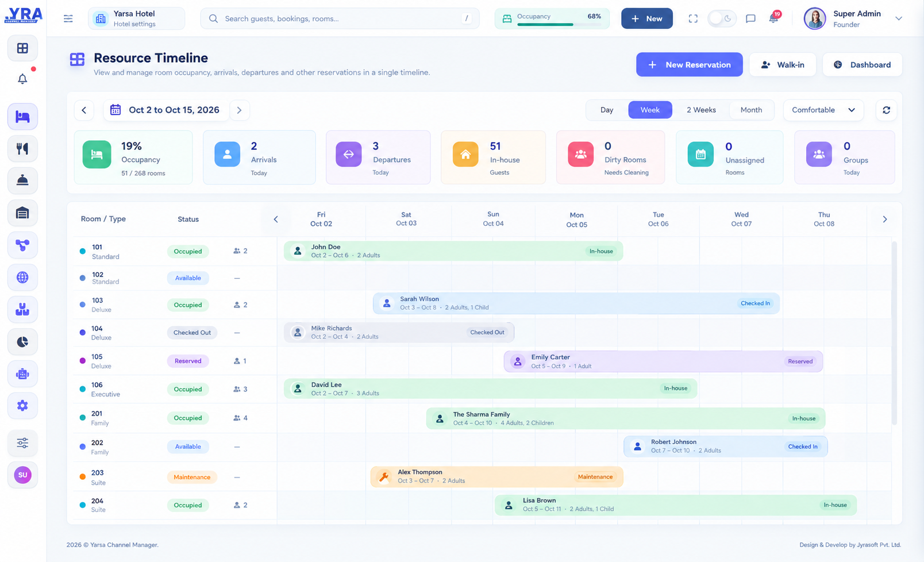This screenshot has width=924, height=562.
Task: Open Sarah Wilson's reservation bar
Action: [576, 303]
